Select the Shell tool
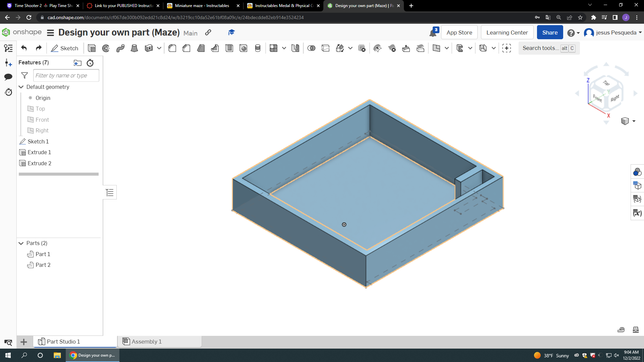The width and height of the screenshot is (644, 362). (229, 48)
